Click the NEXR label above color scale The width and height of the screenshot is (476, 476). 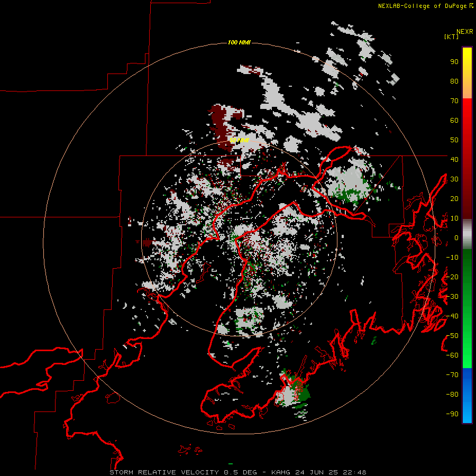[465, 32]
